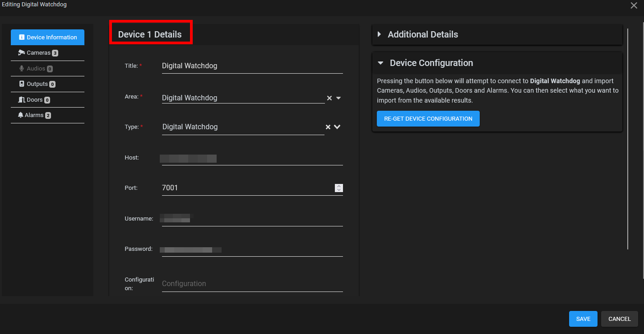This screenshot has width=644, height=334.
Task: Select the Device Information info icon
Action: coord(22,37)
